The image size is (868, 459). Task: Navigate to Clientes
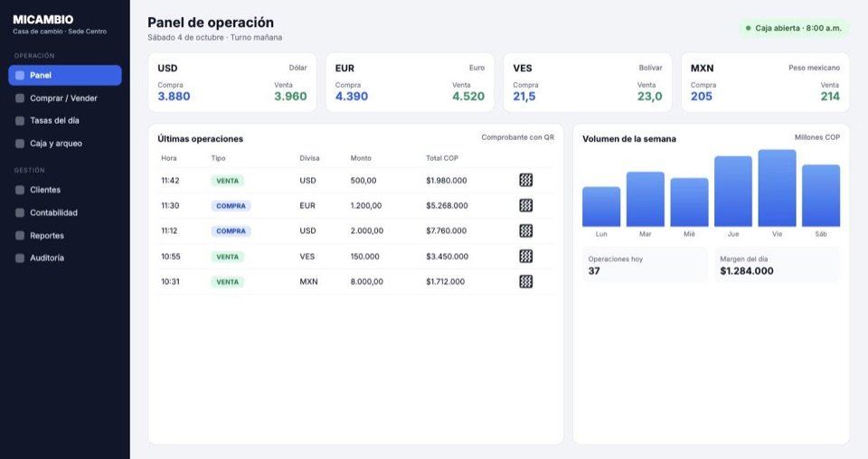[x=65, y=190]
